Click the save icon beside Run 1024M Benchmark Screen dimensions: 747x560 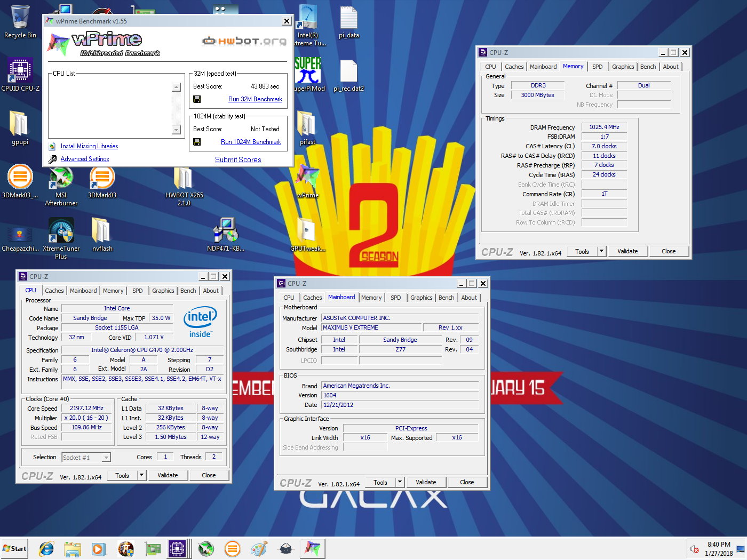coord(197,142)
